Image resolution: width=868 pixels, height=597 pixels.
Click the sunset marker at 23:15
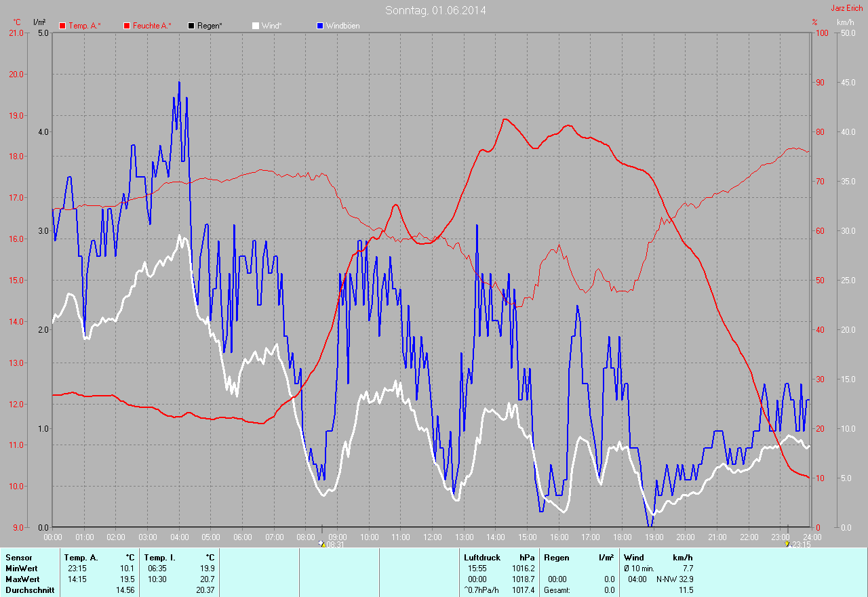coord(787,543)
